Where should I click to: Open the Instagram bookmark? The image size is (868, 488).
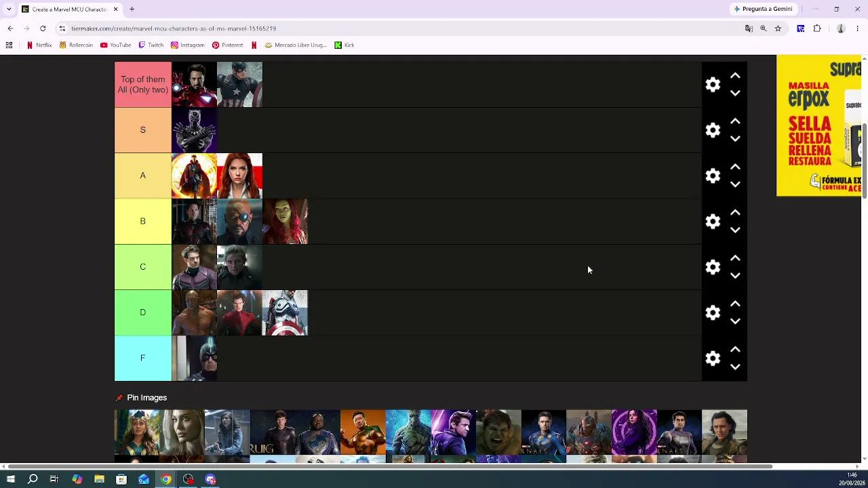pyautogui.click(x=187, y=45)
